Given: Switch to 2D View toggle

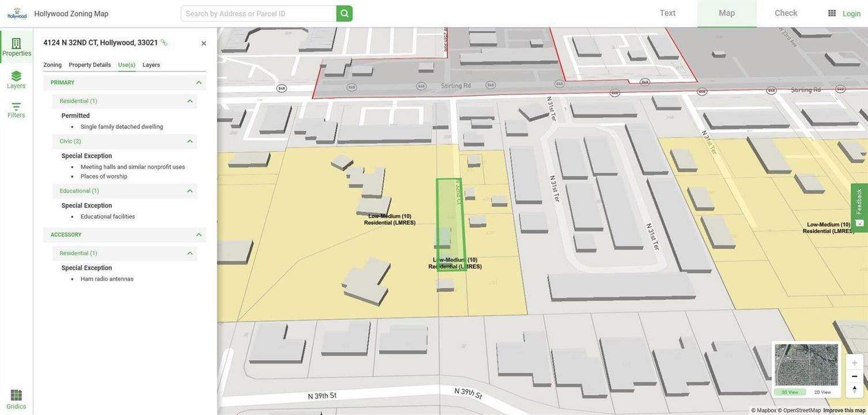Looking at the screenshot, I should [x=822, y=393].
